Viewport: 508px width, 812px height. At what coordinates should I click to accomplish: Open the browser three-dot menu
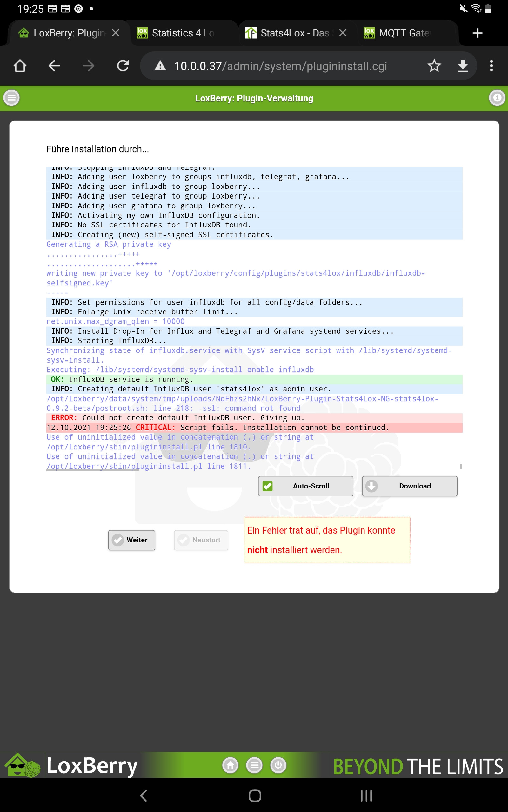coord(491,66)
